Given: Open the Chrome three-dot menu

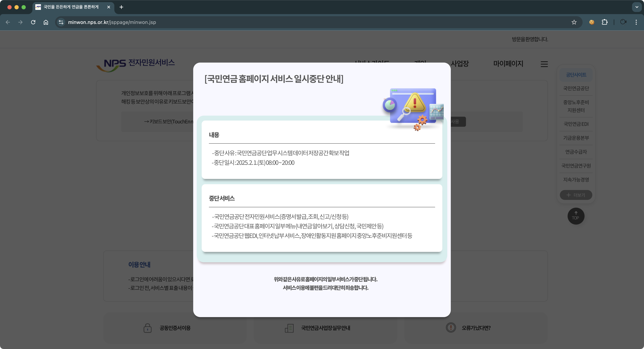Looking at the screenshot, I should click(636, 22).
